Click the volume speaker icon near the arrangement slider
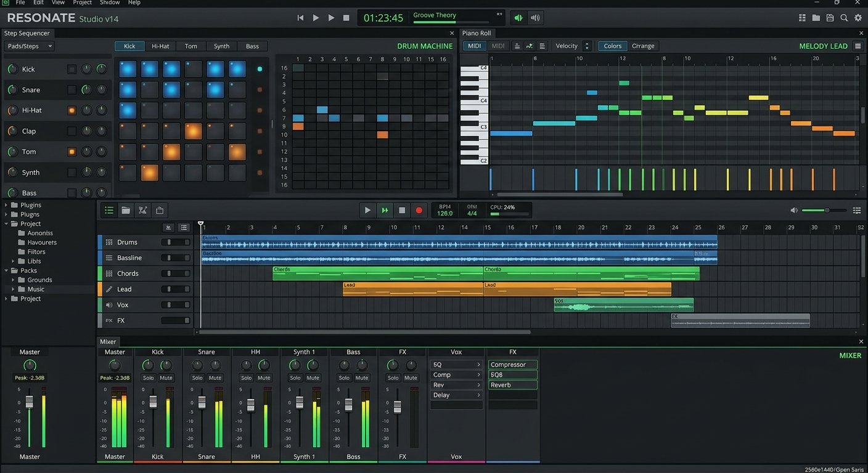Viewport: 868px width, 473px height. click(794, 211)
